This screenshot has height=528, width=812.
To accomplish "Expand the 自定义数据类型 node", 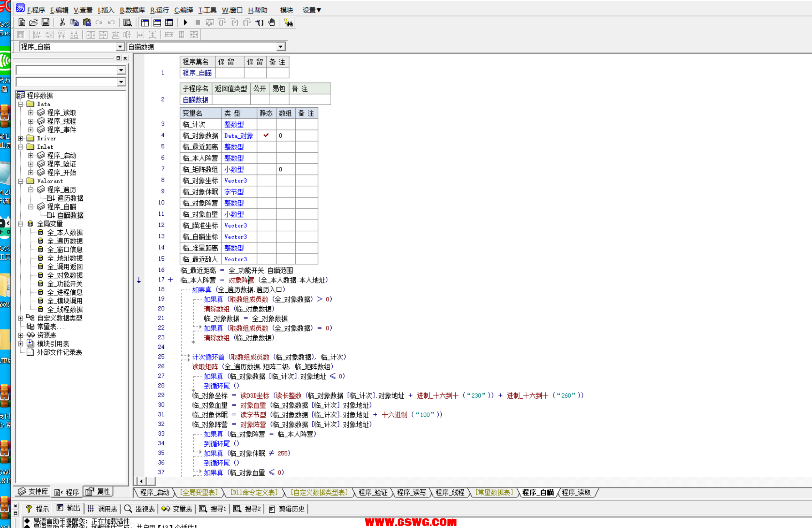I will (x=21, y=318).
